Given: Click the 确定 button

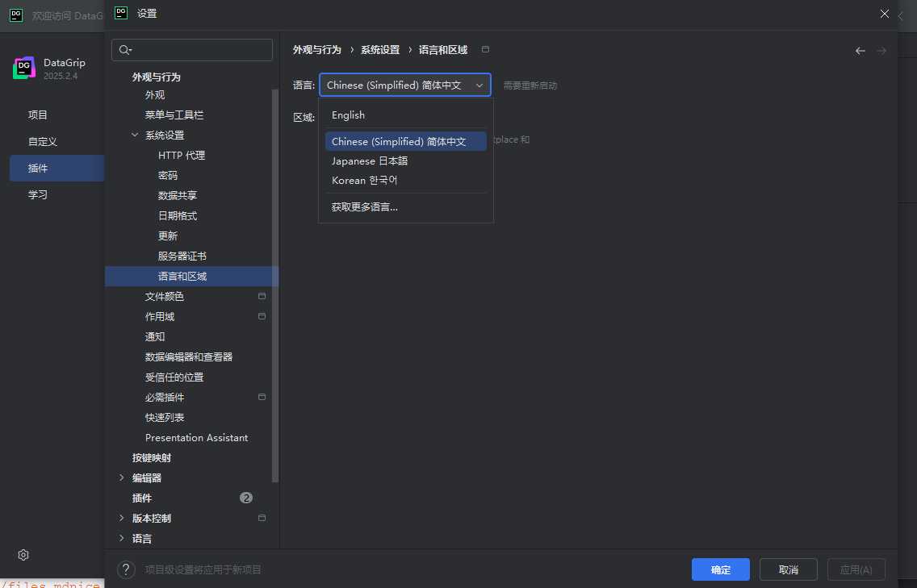Looking at the screenshot, I should click(721, 570).
